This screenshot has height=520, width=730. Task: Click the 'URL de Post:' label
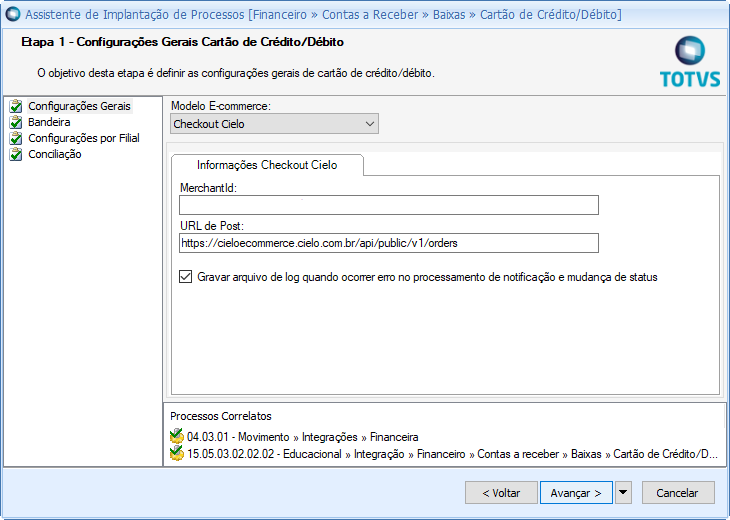212,226
